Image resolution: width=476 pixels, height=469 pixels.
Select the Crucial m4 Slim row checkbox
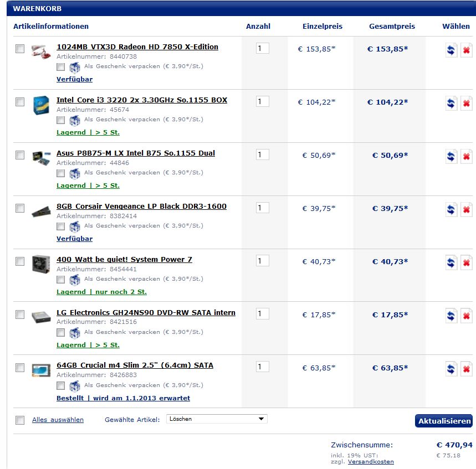point(20,368)
